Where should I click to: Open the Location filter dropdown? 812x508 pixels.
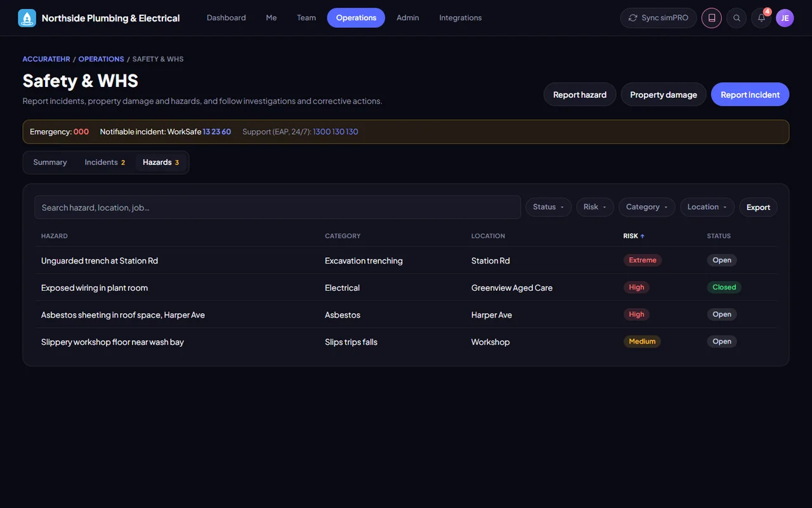707,207
